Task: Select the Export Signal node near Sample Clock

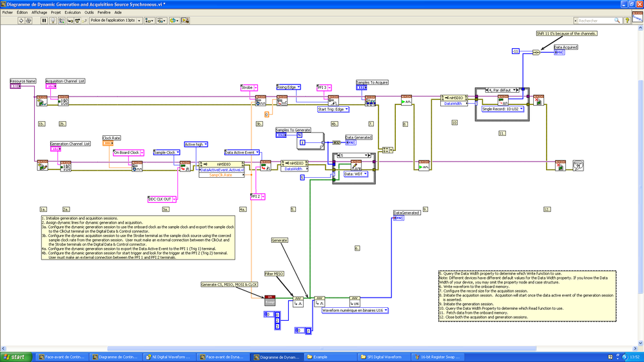Action: (185, 166)
